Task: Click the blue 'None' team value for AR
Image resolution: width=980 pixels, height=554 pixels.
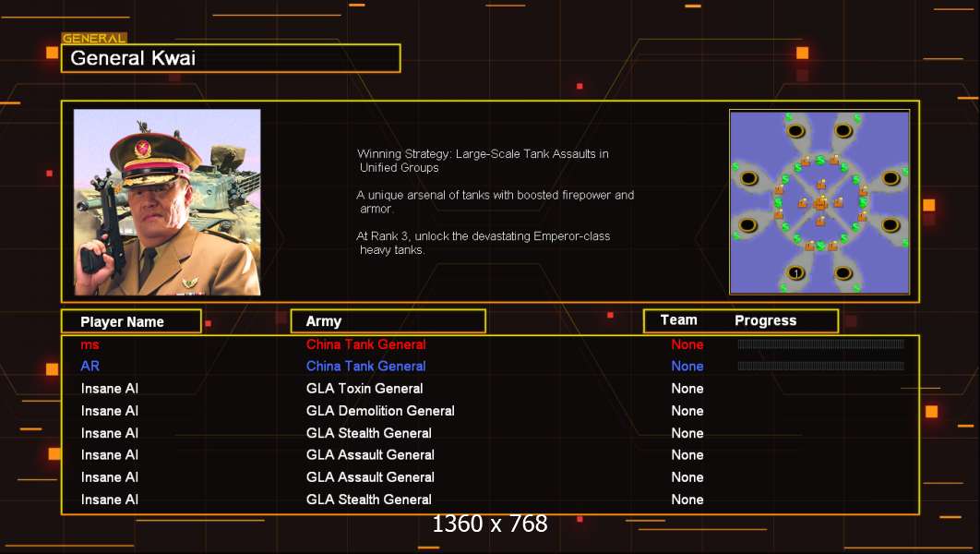Action: tap(687, 367)
